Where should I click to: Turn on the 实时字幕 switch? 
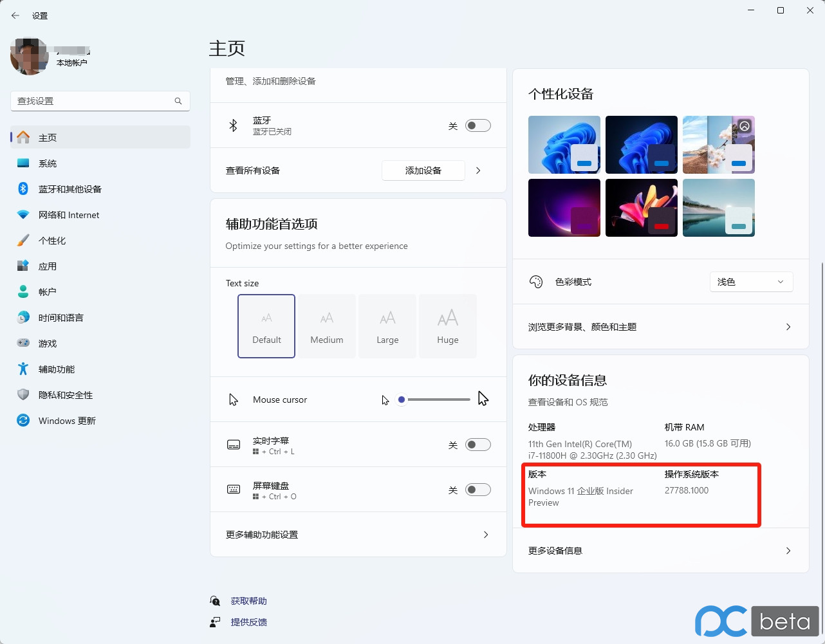[x=478, y=445]
